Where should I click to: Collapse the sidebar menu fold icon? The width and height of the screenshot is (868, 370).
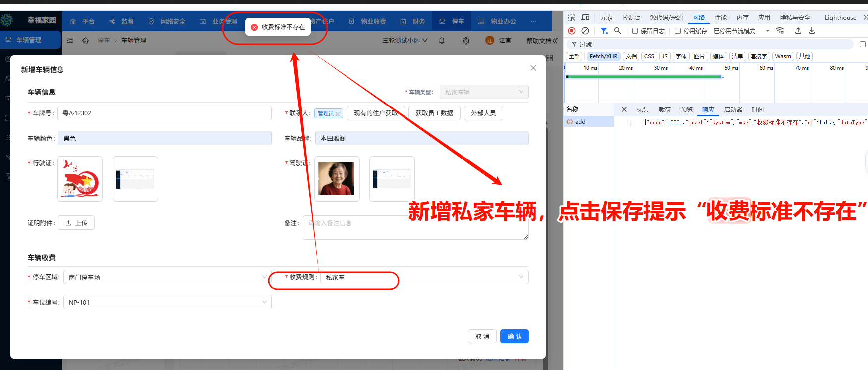pos(70,40)
